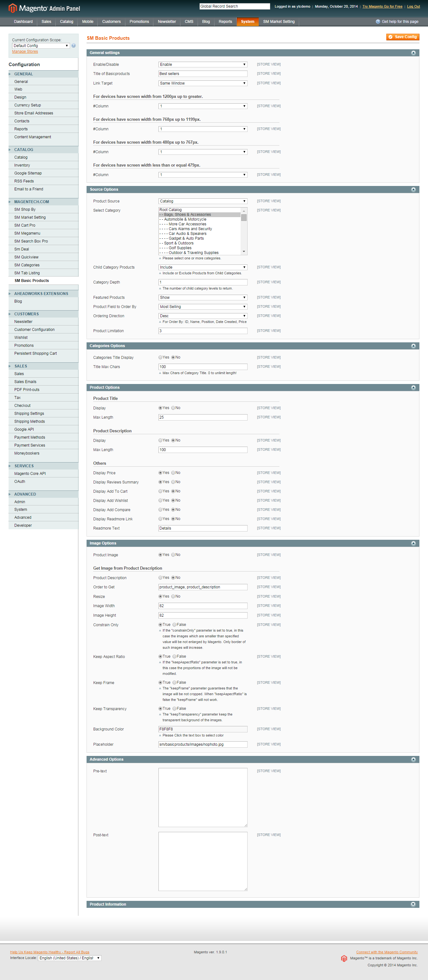Open the Featured Products dropdown
Image resolution: width=428 pixels, height=980 pixels.
pyautogui.click(x=203, y=298)
